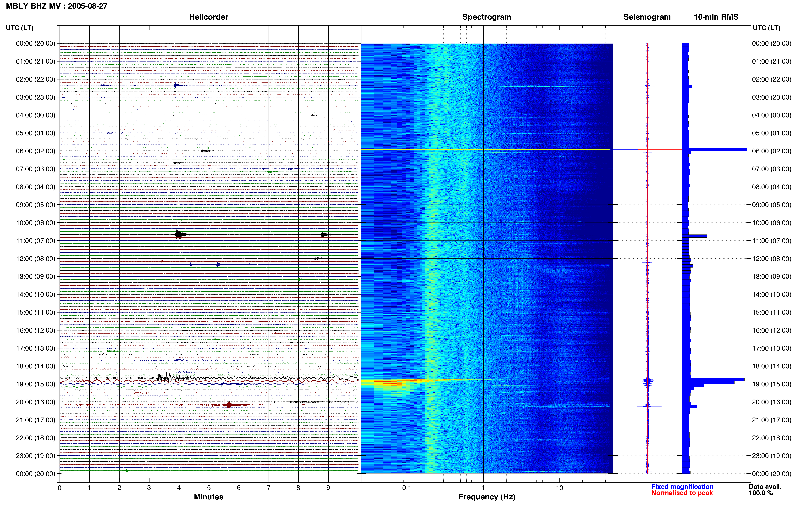
Task: Click left time label '14:00 (10:00)'
Action: (36, 294)
